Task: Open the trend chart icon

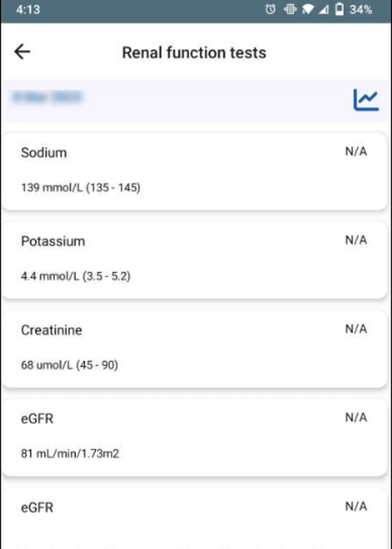Action: (365, 100)
